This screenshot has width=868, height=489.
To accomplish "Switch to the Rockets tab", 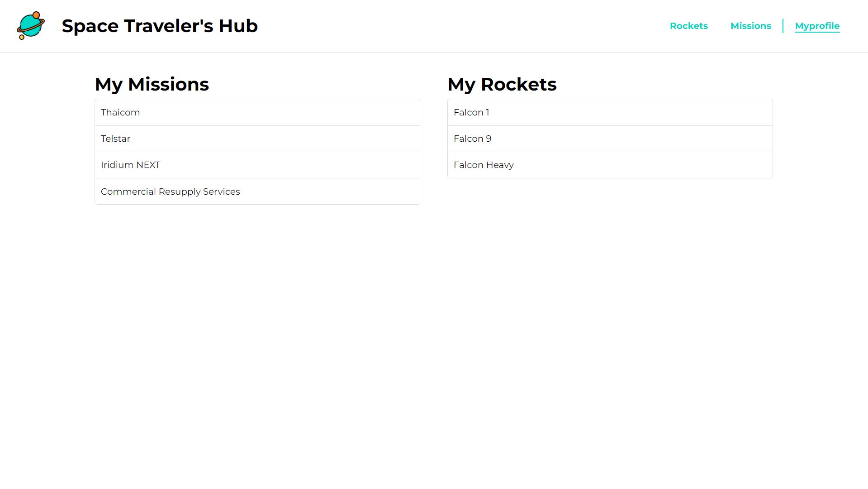I will click(688, 26).
